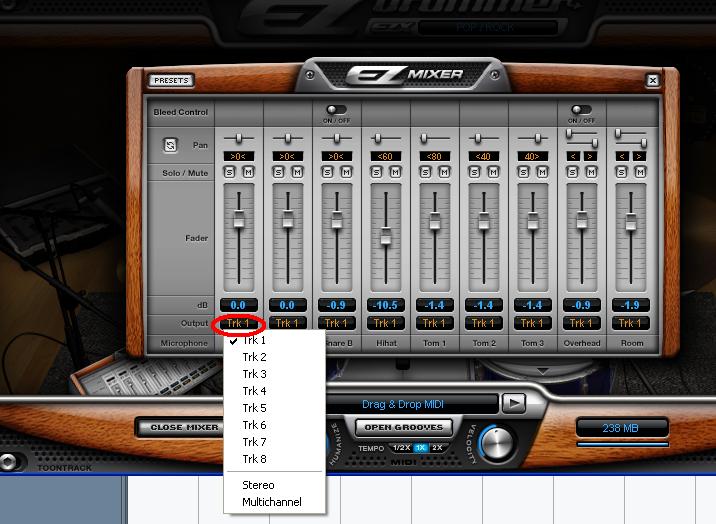Solo the Snare B channel
The image size is (716, 524).
[327, 172]
